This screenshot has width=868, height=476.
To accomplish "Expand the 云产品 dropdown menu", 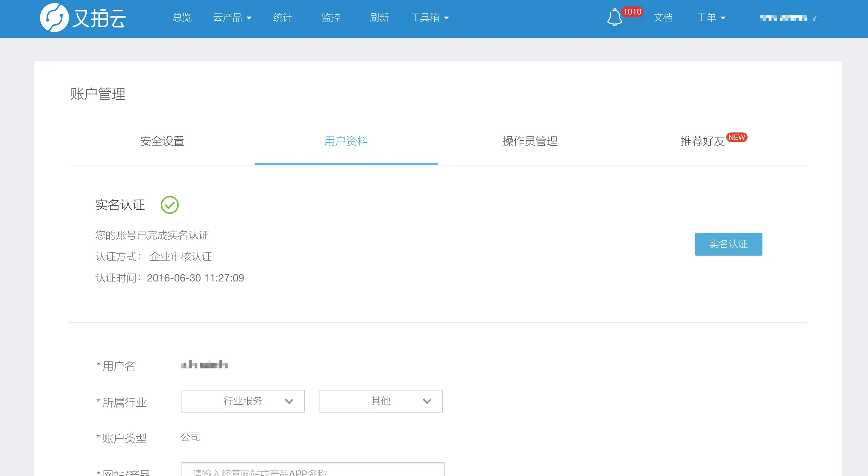I will click(232, 18).
